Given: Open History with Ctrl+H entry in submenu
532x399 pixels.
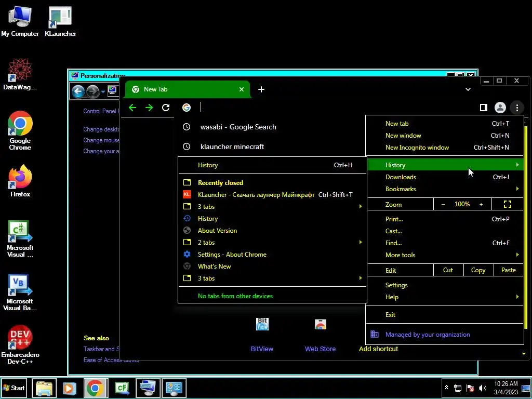Looking at the screenshot, I should coord(272,165).
